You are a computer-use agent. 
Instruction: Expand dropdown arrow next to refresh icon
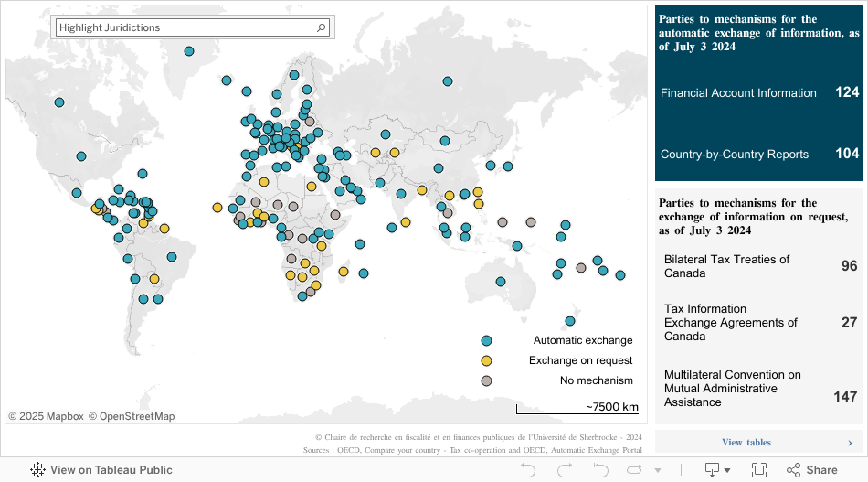(657, 471)
